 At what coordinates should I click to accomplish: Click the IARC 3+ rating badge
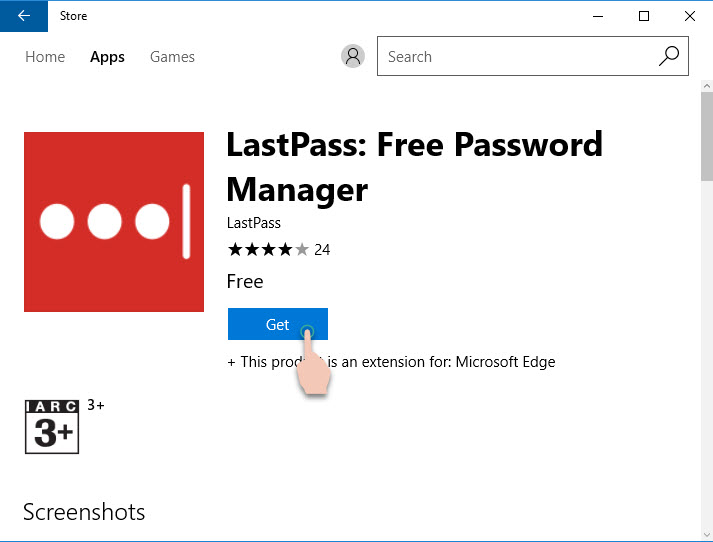click(x=52, y=427)
